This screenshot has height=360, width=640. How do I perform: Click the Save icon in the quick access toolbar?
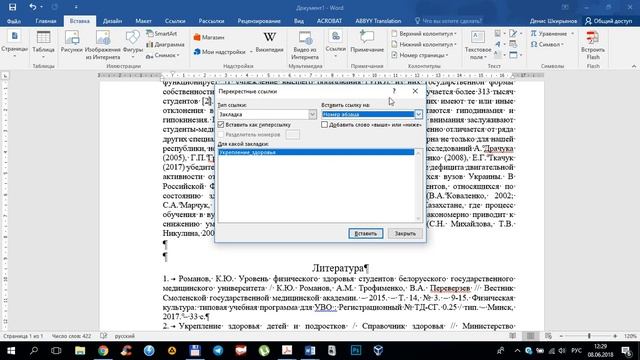click(13, 7)
